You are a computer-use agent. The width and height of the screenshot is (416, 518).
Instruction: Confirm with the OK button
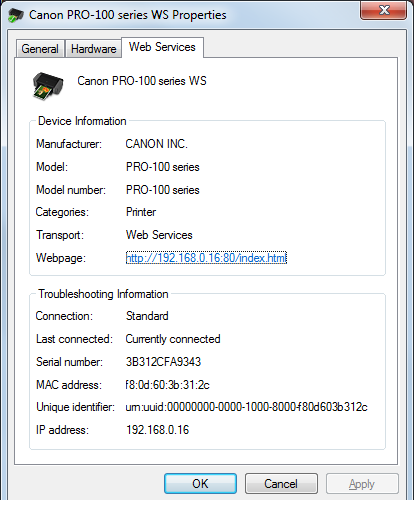200,484
